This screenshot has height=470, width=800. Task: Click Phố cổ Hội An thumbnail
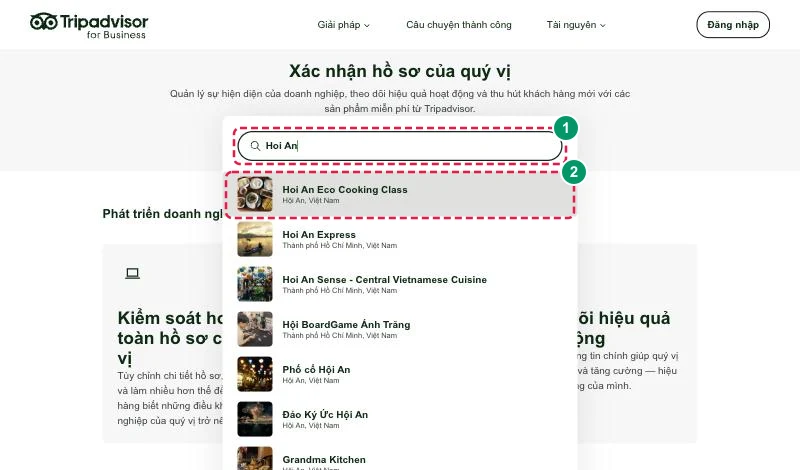255,374
